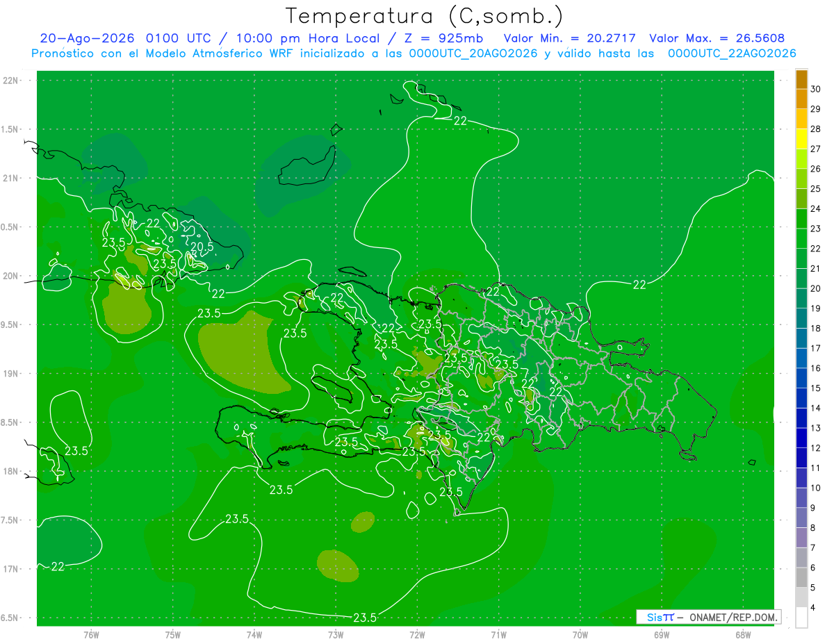Click the color scale label "19"

816,308
